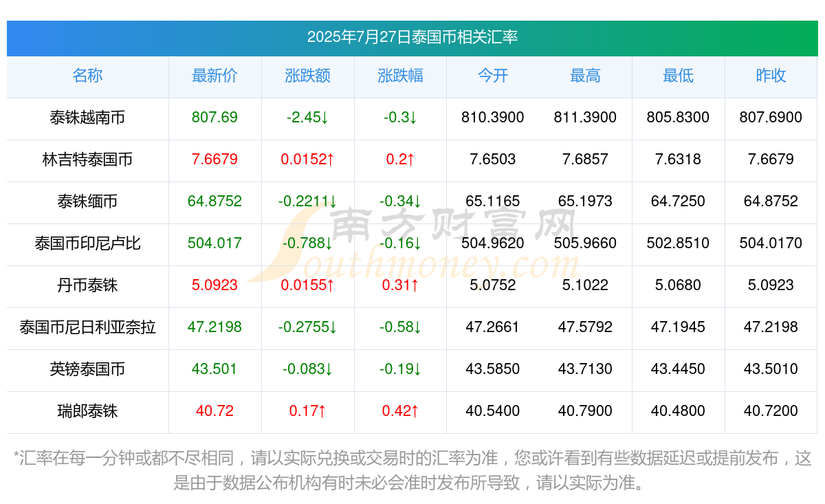This screenshot has height=504, width=825.
Task: Click high value 7.6857
Action: [585, 160]
